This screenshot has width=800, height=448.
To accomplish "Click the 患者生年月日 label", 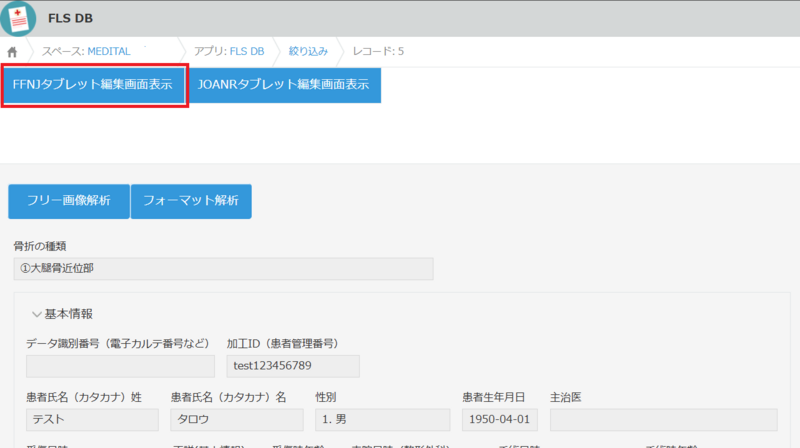I will (493, 397).
